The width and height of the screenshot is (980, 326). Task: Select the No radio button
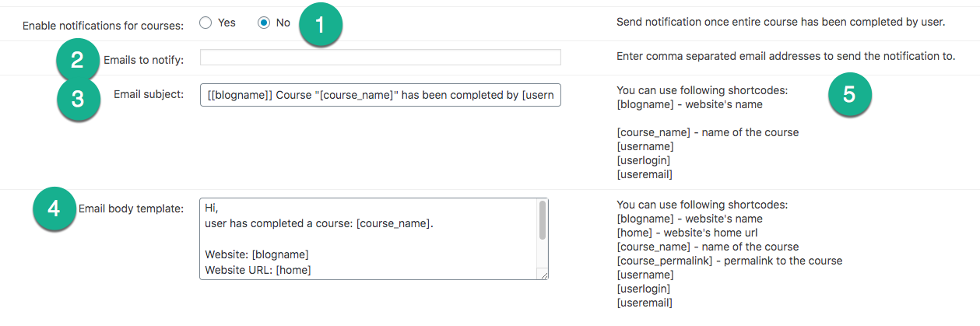coord(264,23)
